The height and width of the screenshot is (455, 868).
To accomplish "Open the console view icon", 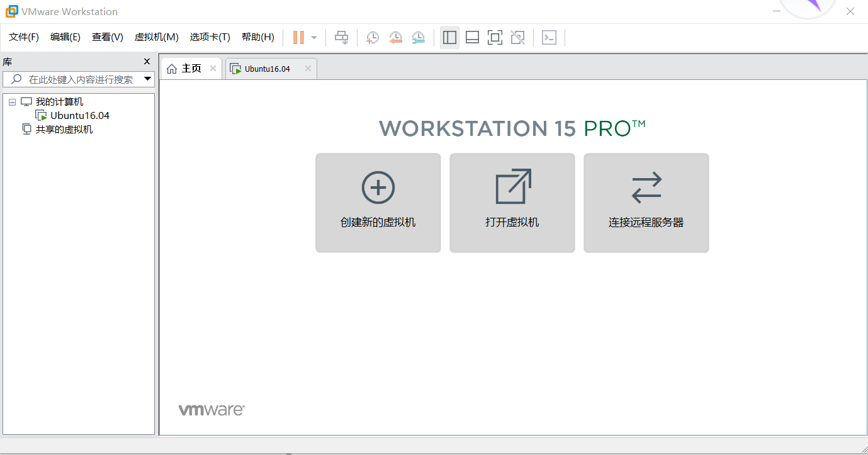I will coord(549,38).
